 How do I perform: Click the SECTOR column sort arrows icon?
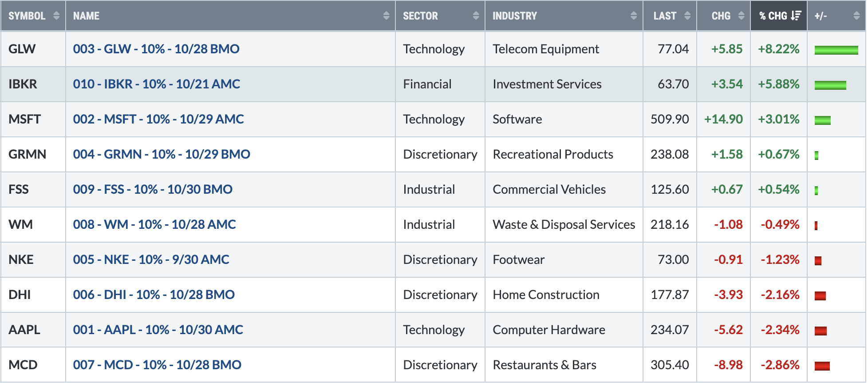point(476,16)
